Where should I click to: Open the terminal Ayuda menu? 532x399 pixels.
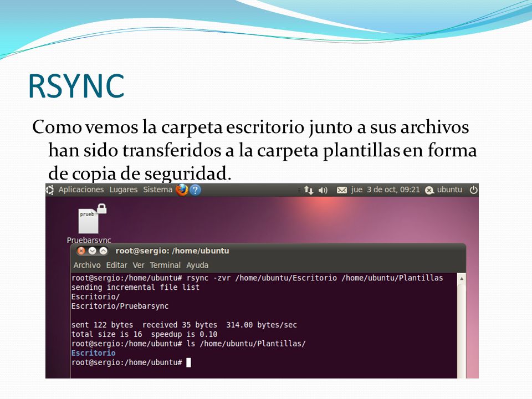tap(197, 265)
